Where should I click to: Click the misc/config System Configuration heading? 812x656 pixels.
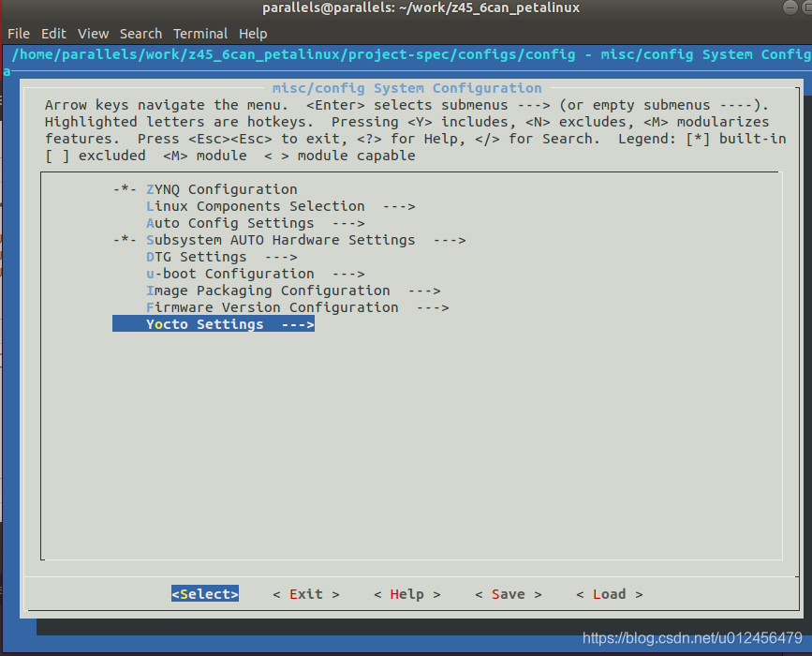point(407,88)
